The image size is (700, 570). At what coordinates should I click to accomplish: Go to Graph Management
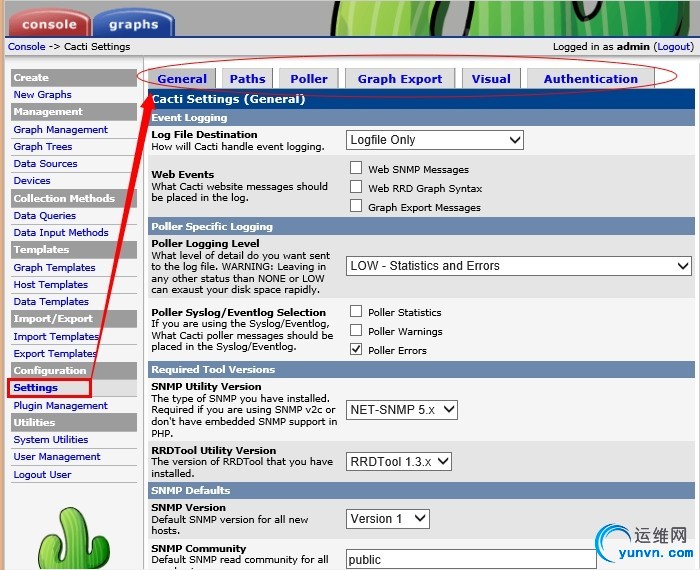[61, 129]
